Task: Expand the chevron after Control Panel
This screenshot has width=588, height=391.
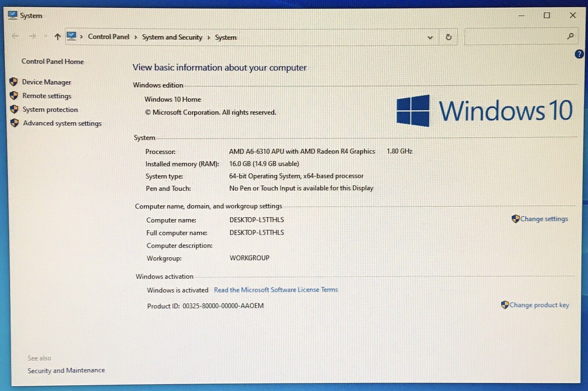Action: 136,37
